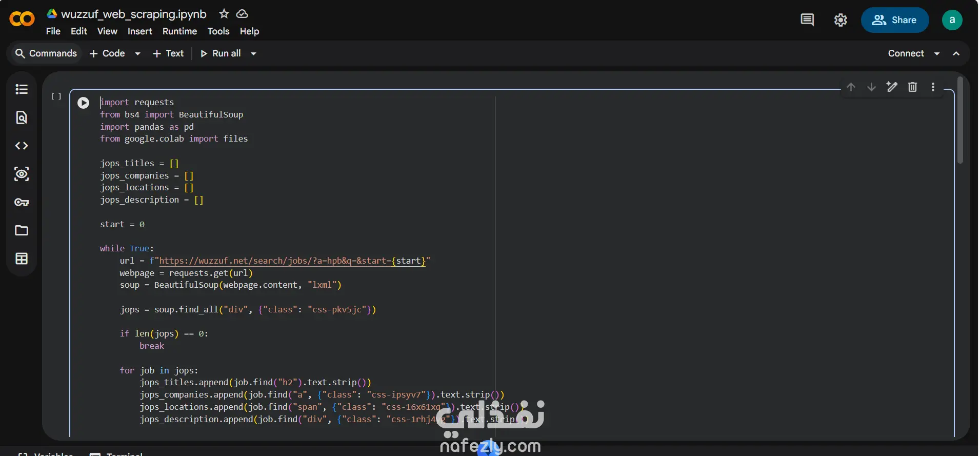Click the Share button
The image size is (980, 456).
[895, 20]
